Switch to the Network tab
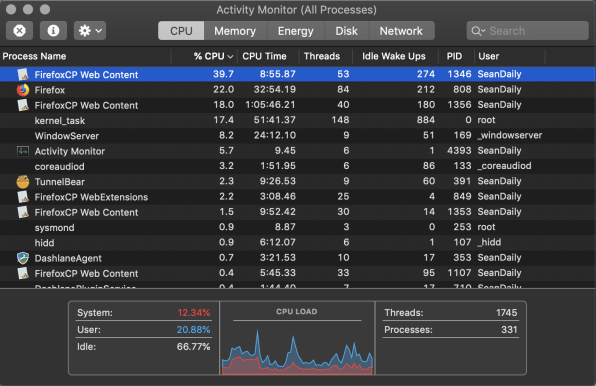This screenshot has height=386, width=596. point(401,31)
